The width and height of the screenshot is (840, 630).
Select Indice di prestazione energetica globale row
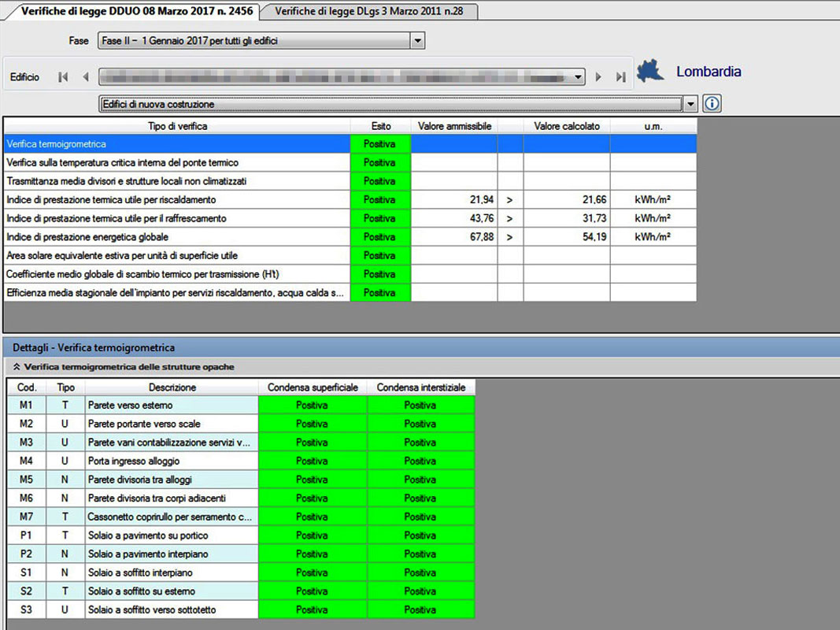click(x=176, y=237)
